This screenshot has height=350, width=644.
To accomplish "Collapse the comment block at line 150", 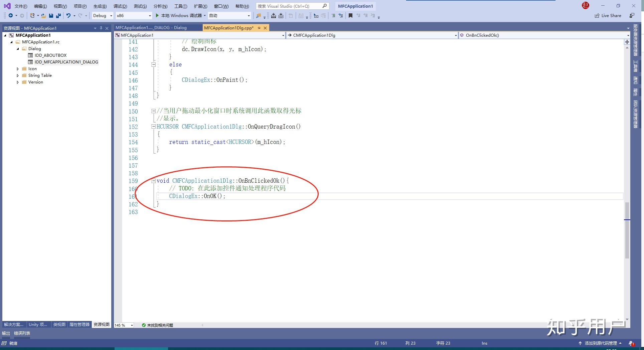I will tap(154, 111).
